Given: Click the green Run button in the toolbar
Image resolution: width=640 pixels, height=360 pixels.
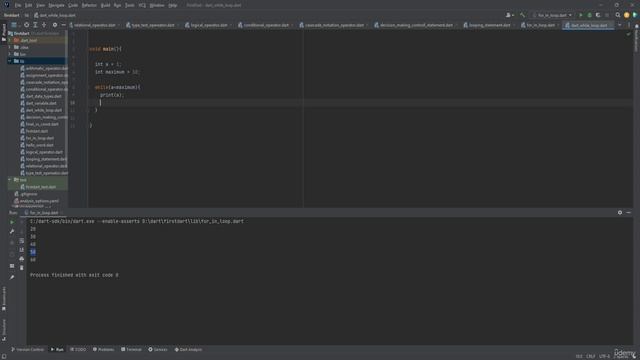Looking at the screenshot, I should pyautogui.click(x=581, y=15).
